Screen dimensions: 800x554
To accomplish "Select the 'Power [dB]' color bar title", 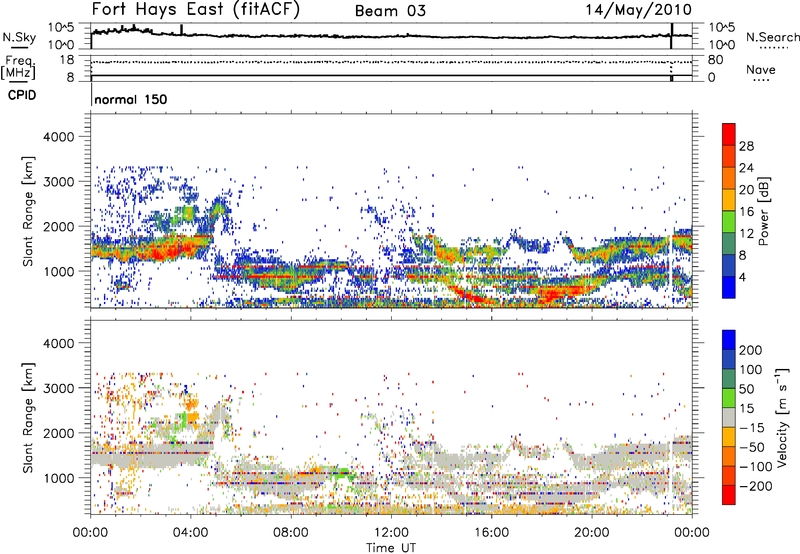I will tap(764, 211).
